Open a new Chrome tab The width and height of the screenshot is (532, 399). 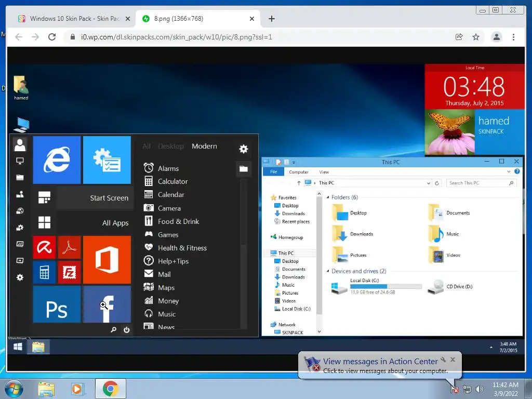click(271, 19)
